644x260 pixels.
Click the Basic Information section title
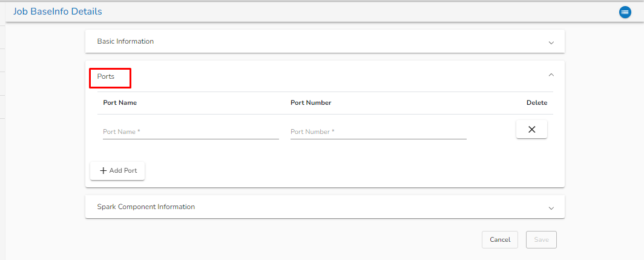click(125, 42)
